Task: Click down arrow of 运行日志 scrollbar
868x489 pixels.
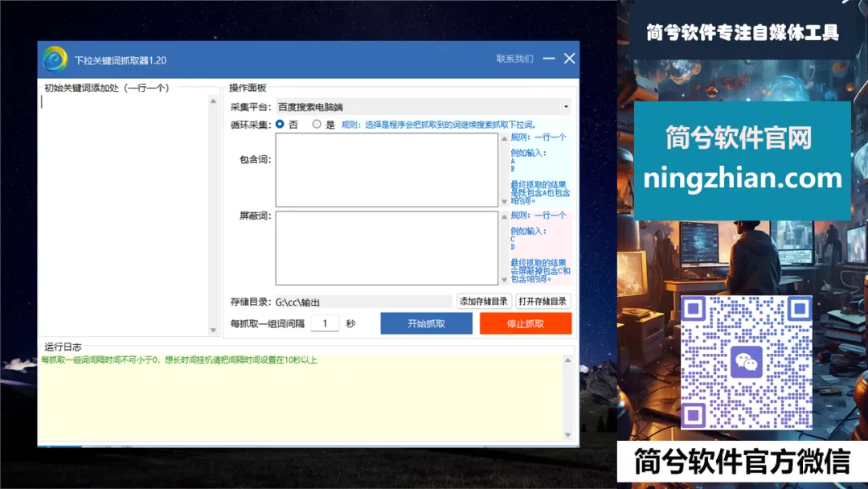Action: point(567,435)
